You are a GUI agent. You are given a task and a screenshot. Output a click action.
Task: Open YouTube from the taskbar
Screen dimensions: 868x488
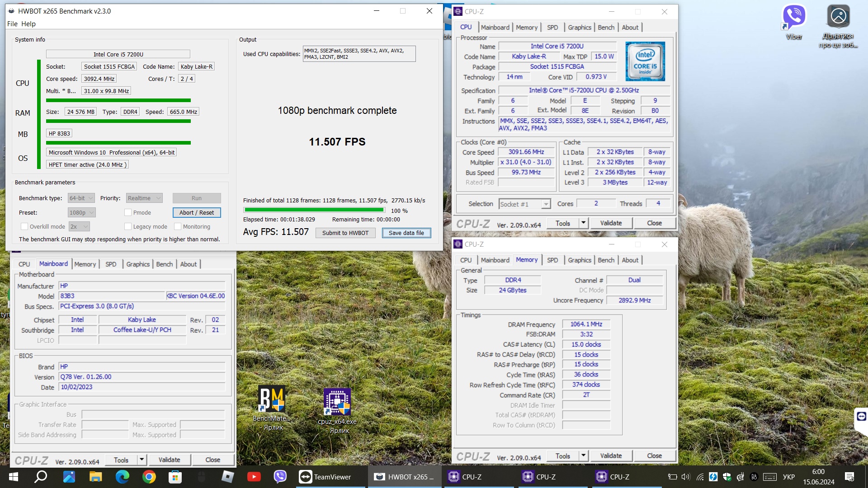point(254,477)
